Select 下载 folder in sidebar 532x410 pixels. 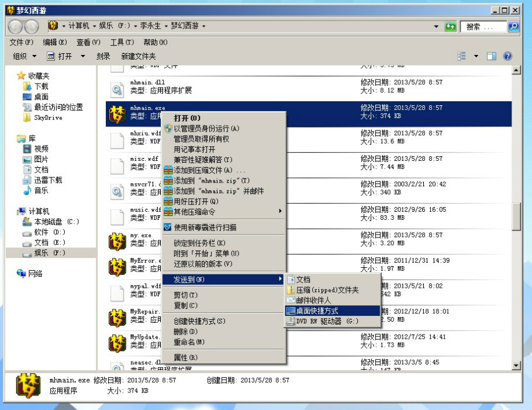click(x=36, y=86)
